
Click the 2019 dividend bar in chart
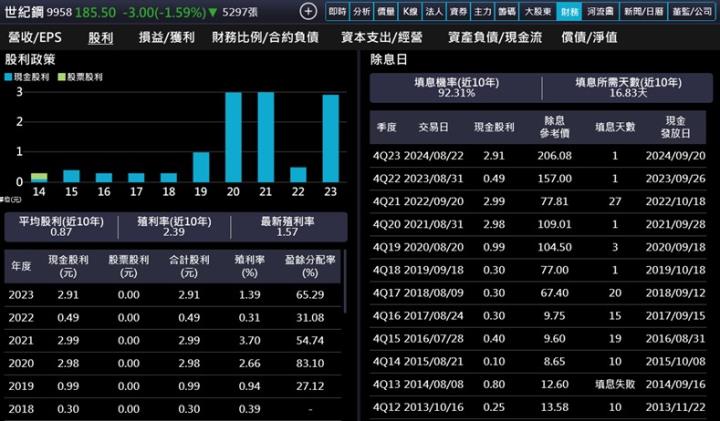201,167
